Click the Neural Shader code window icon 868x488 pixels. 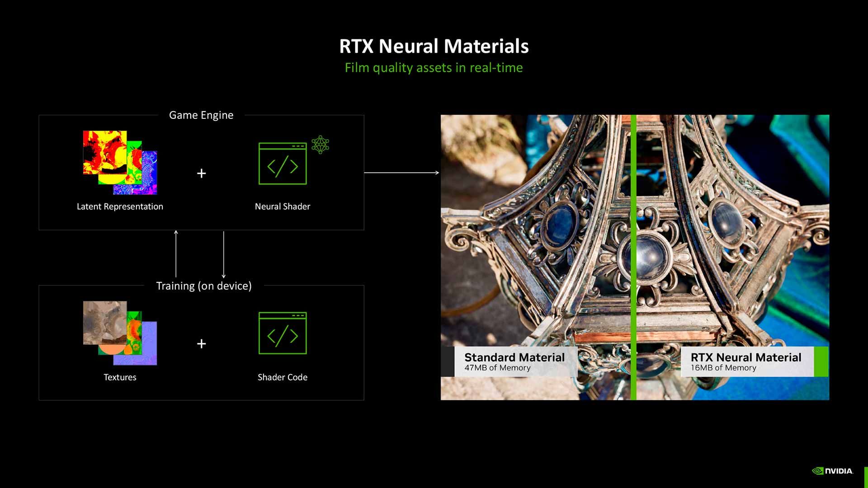[x=283, y=164]
